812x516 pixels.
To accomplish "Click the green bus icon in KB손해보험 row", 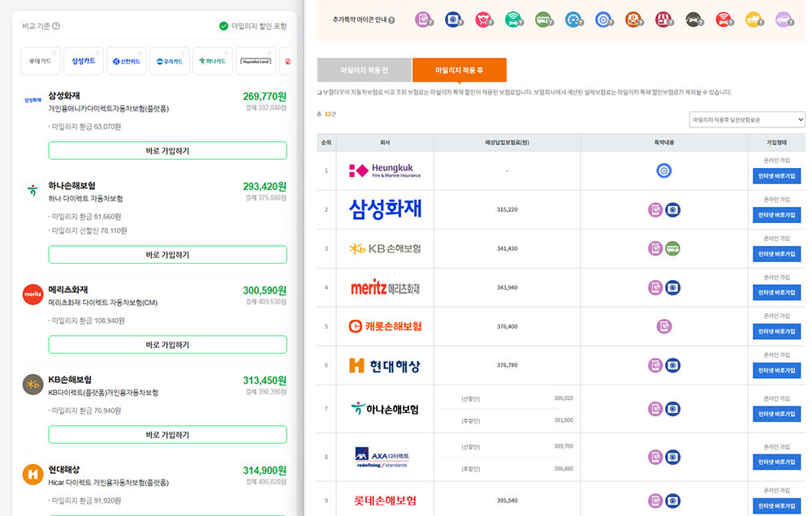I will click(673, 248).
